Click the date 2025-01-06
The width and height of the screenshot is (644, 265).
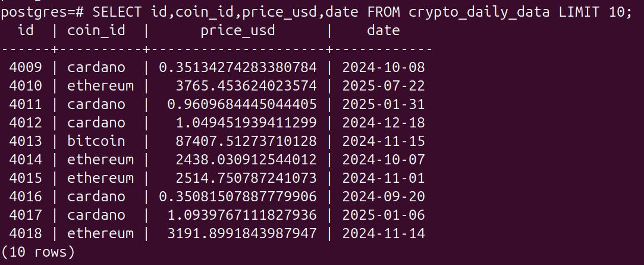(383, 215)
